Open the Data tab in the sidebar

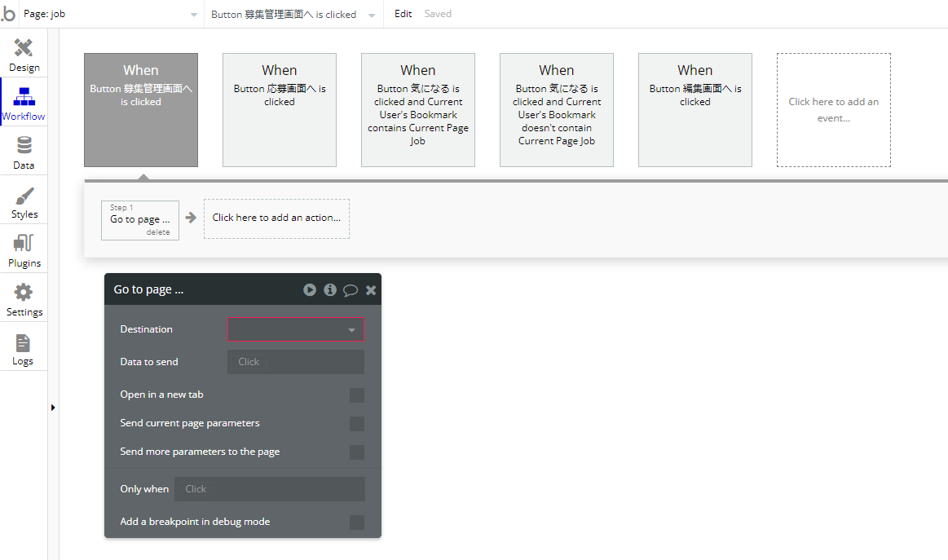(24, 152)
